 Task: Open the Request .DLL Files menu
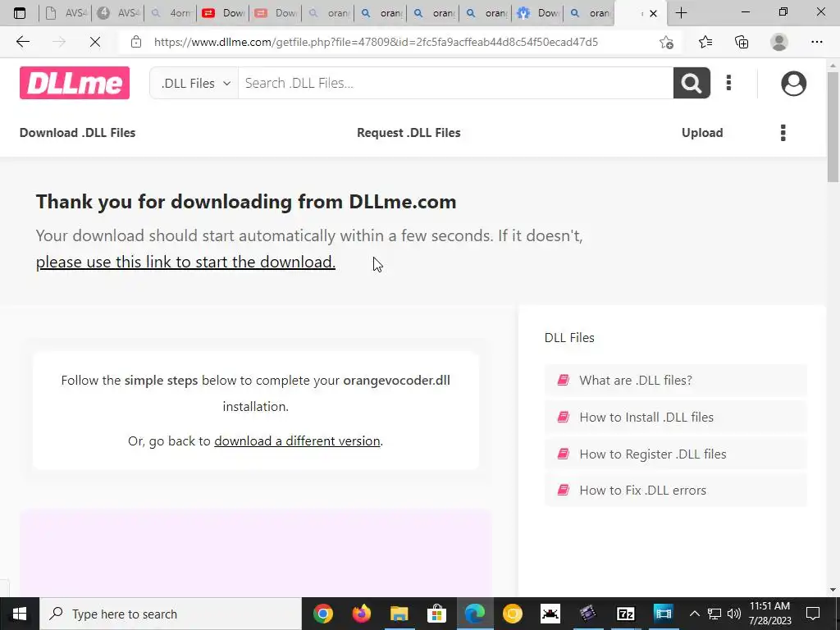[x=409, y=133]
